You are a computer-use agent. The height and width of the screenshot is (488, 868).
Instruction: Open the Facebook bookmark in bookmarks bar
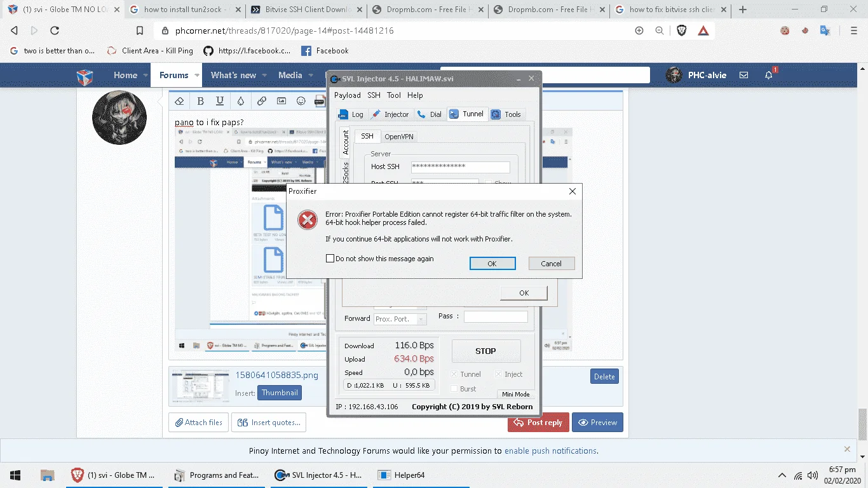pos(325,51)
